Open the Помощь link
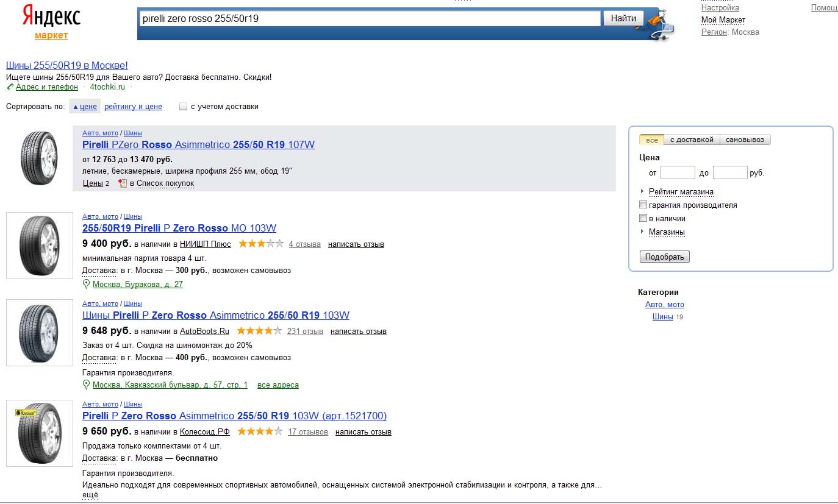Screen dimensions: 838x504 click(x=825, y=8)
